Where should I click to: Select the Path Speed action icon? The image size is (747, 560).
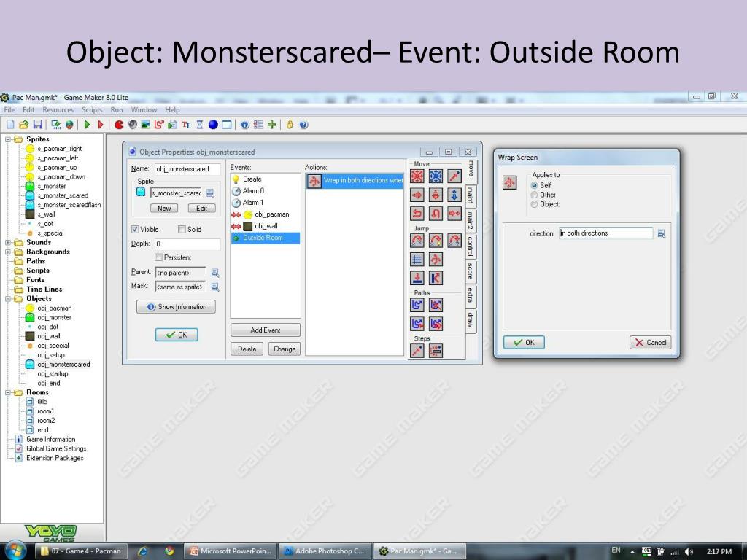436,324
